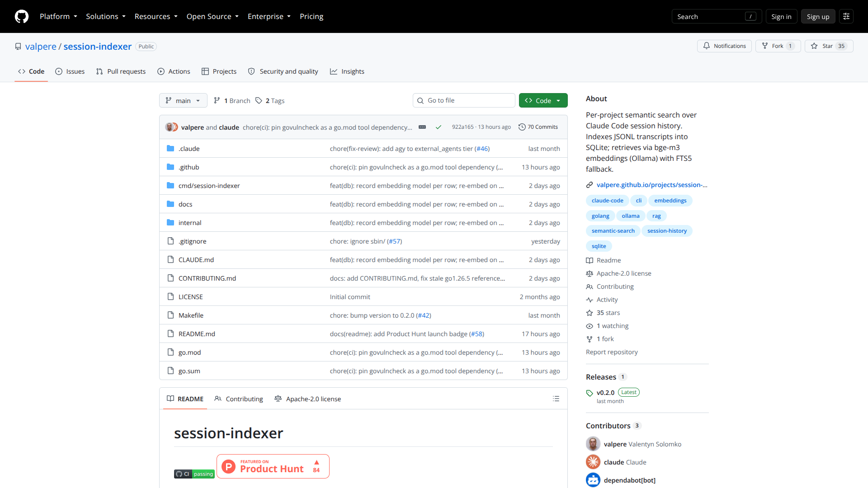Screen dimensions: 868x488
Task: Expand the Solutions menu
Action: [106, 16]
